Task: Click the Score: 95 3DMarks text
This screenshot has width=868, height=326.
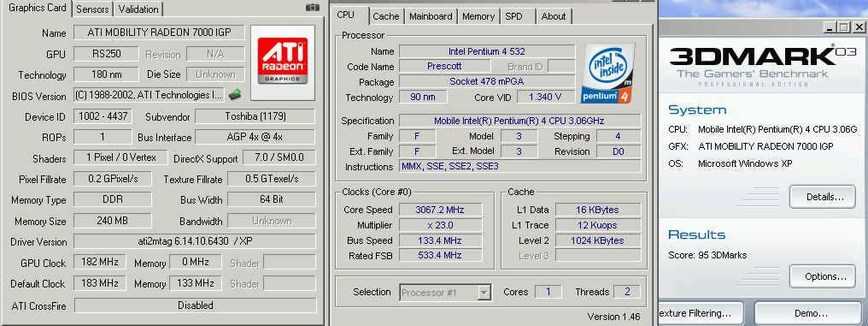Action: (707, 255)
